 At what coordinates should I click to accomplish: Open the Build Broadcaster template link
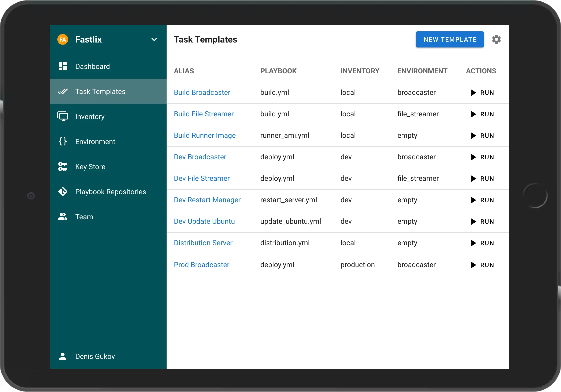(x=202, y=92)
